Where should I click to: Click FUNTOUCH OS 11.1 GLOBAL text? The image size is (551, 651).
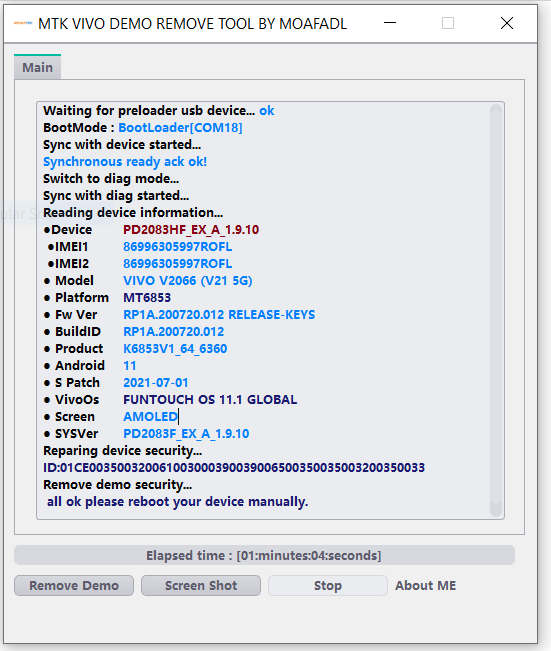click(210, 400)
